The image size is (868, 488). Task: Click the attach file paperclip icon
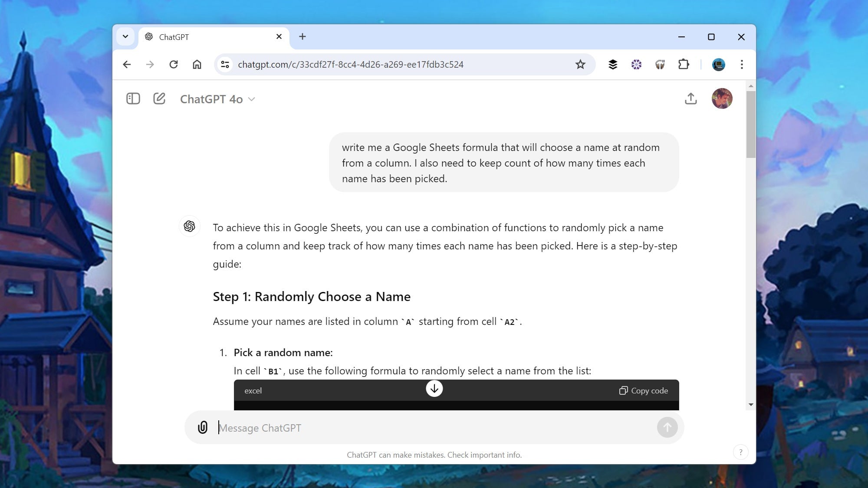[x=203, y=427]
